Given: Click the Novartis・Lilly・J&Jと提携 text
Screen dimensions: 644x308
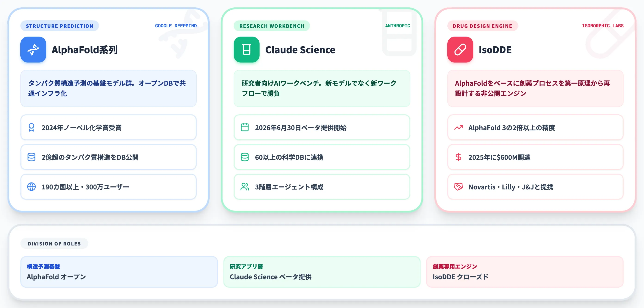Looking at the screenshot, I should pos(511,187).
